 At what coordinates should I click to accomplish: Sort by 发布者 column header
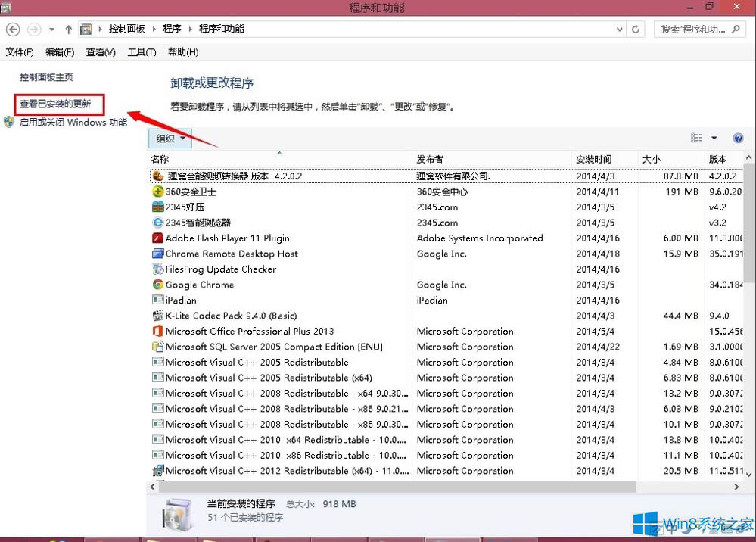click(x=492, y=159)
